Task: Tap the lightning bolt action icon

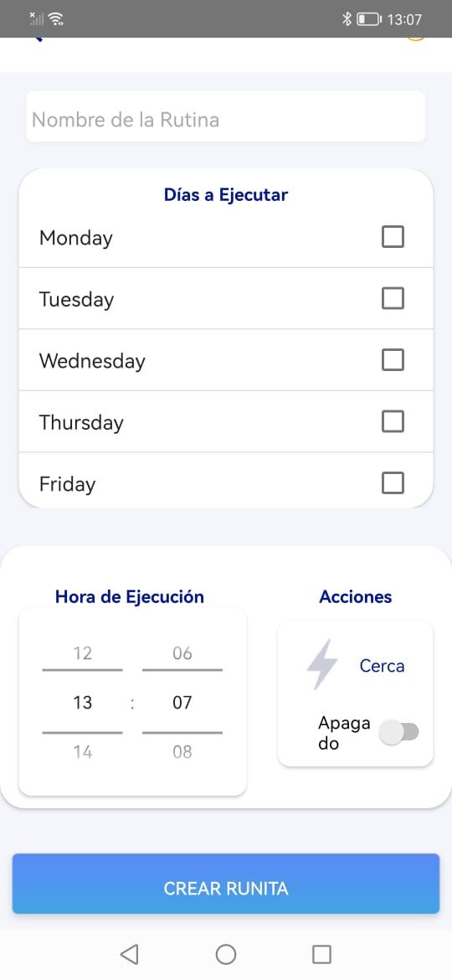Action: (322, 664)
